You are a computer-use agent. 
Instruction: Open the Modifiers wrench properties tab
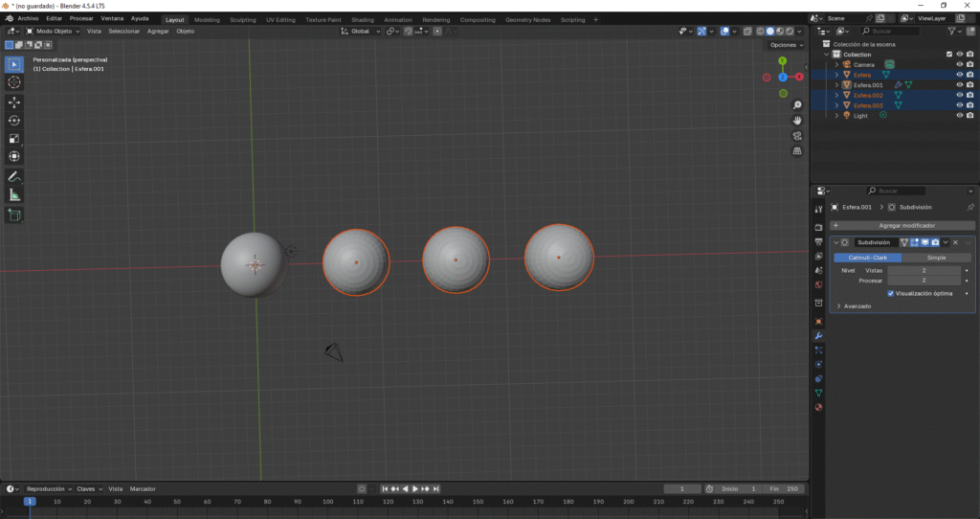point(818,336)
